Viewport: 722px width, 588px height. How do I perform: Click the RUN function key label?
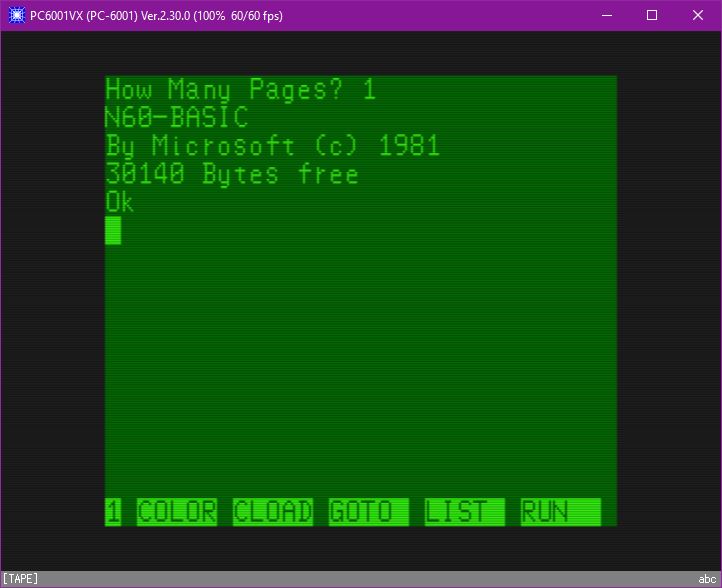click(x=560, y=512)
